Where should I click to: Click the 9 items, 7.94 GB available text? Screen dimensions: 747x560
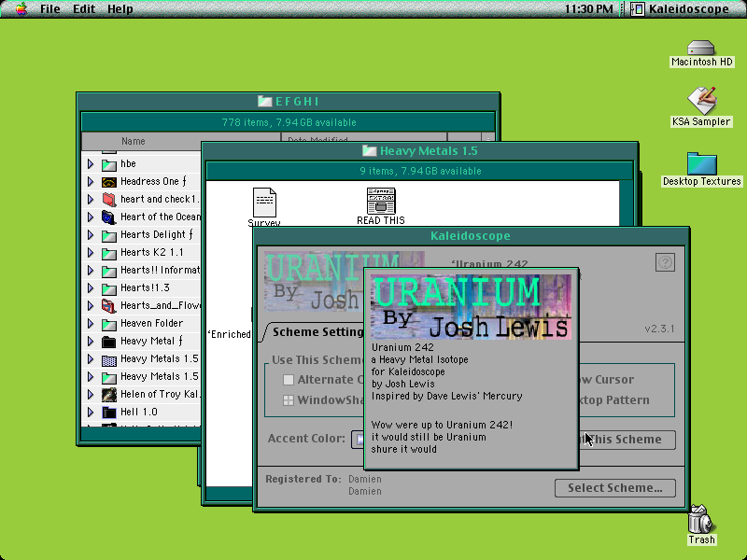coord(420,171)
